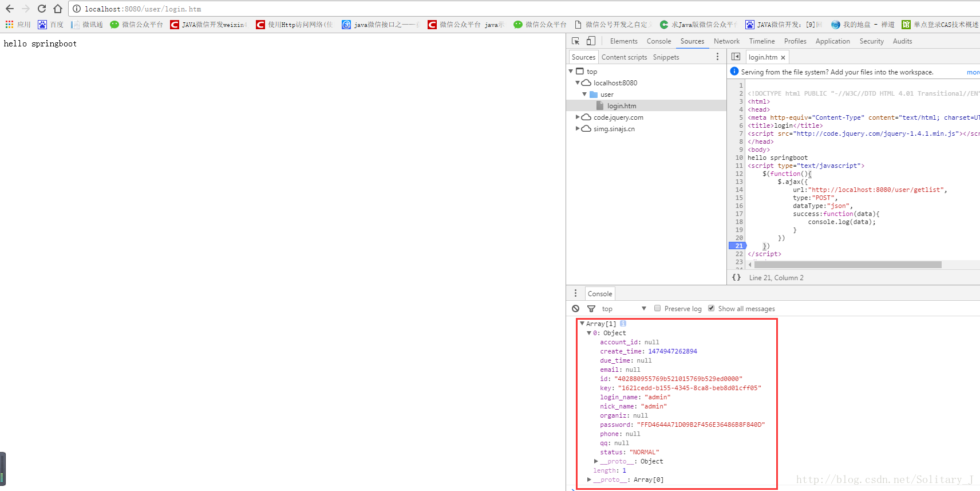980x491 pixels.
Task: Select the Console drawer tab
Action: [600, 293]
